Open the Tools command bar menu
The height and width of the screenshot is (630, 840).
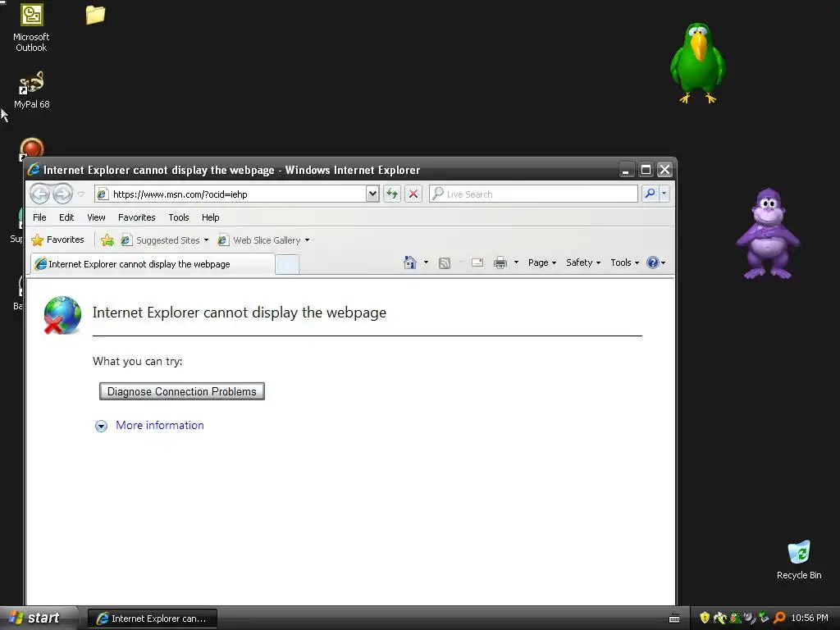pyautogui.click(x=624, y=262)
